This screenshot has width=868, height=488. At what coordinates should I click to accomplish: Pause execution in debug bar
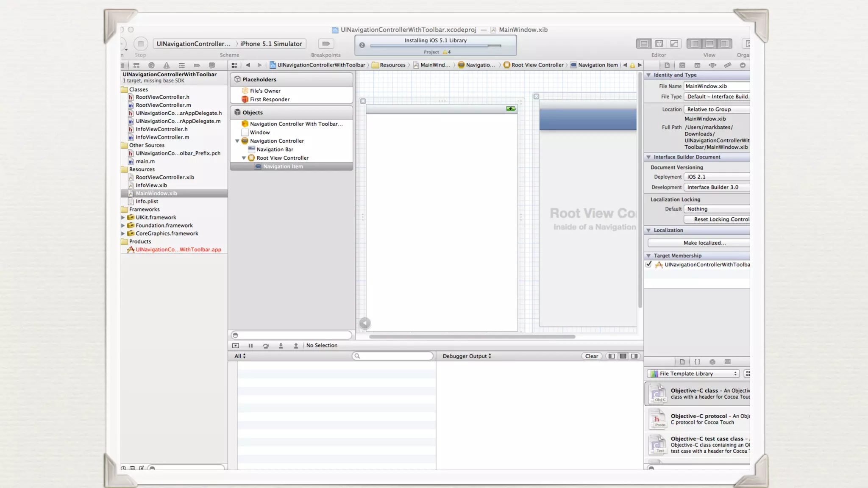tap(250, 346)
